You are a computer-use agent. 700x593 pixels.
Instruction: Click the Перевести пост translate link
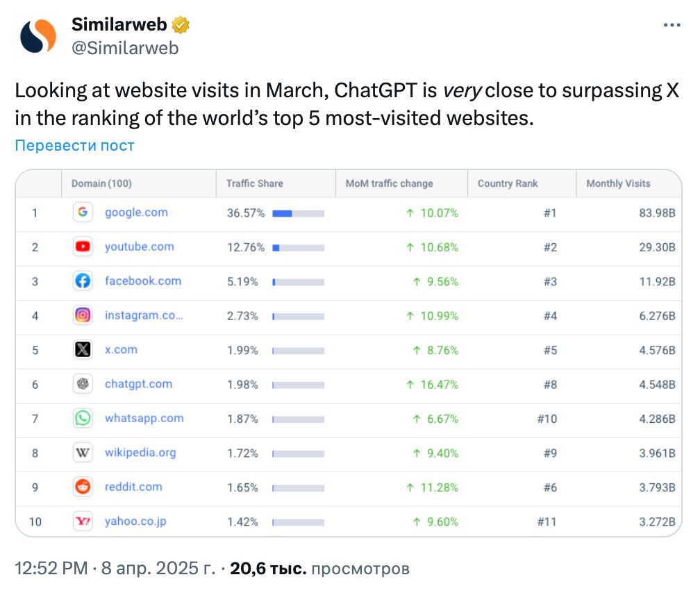74,146
